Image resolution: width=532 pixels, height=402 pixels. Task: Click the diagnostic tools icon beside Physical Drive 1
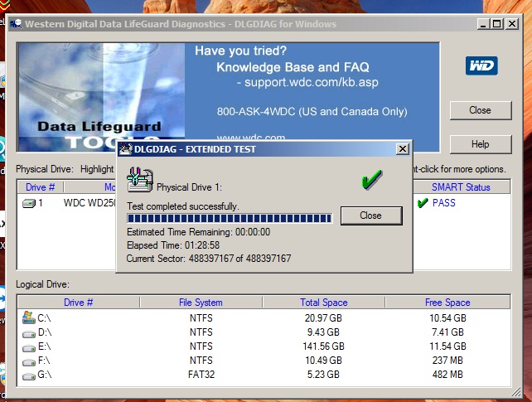click(140, 180)
